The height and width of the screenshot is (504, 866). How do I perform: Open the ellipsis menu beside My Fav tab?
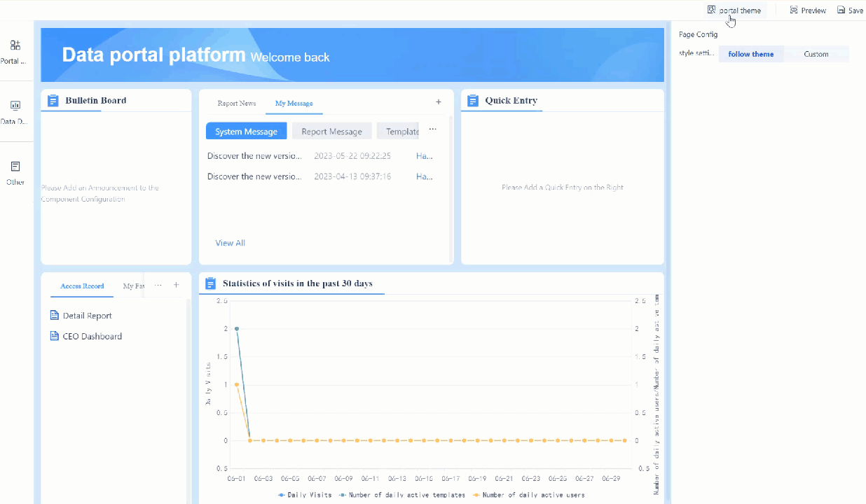(x=158, y=285)
